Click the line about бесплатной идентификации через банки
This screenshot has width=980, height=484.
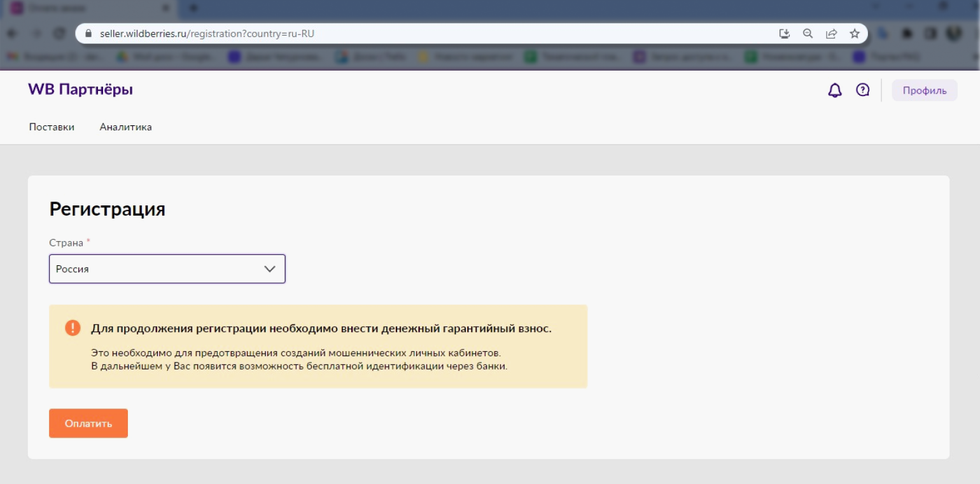click(x=299, y=367)
